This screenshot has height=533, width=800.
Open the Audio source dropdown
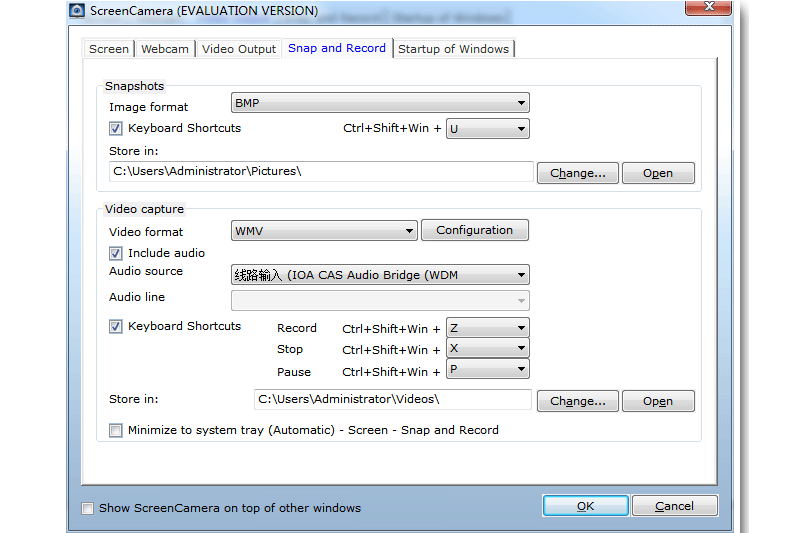click(x=380, y=275)
